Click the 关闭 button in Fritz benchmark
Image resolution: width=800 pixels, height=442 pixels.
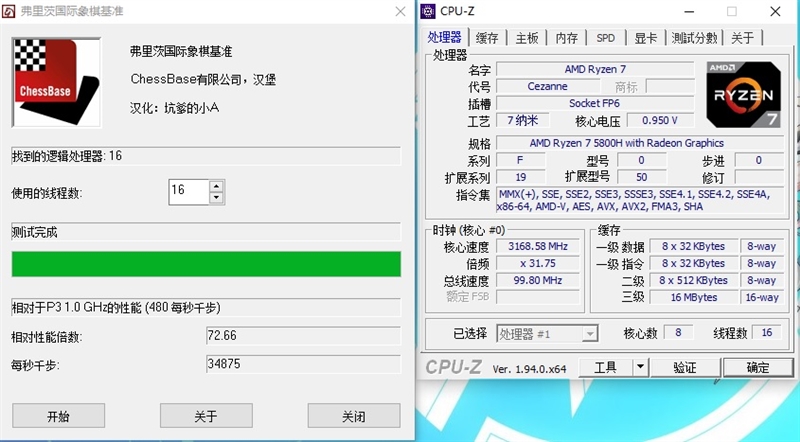click(354, 416)
